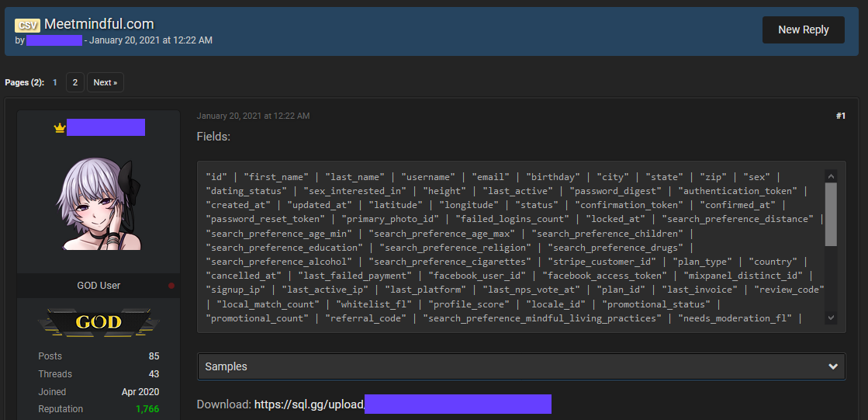Click the fields code box scrollbar thumb
This screenshot has width=868, height=420.
[x=831, y=214]
